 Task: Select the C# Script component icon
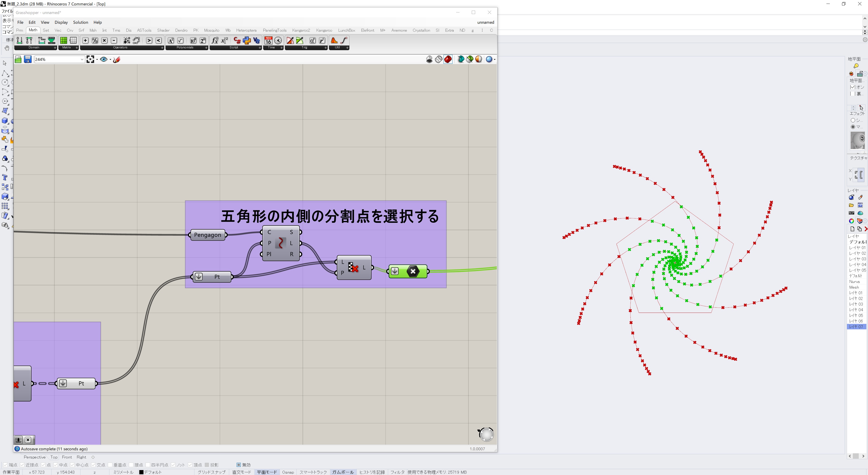pos(237,40)
